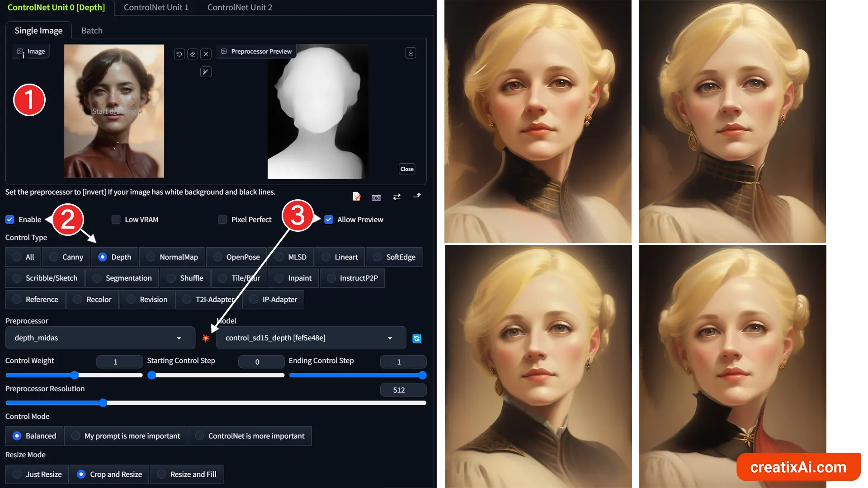This screenshot has width=868, height=488.
Task: Select the Lineart control type
Action: click(x=340, y=257)
